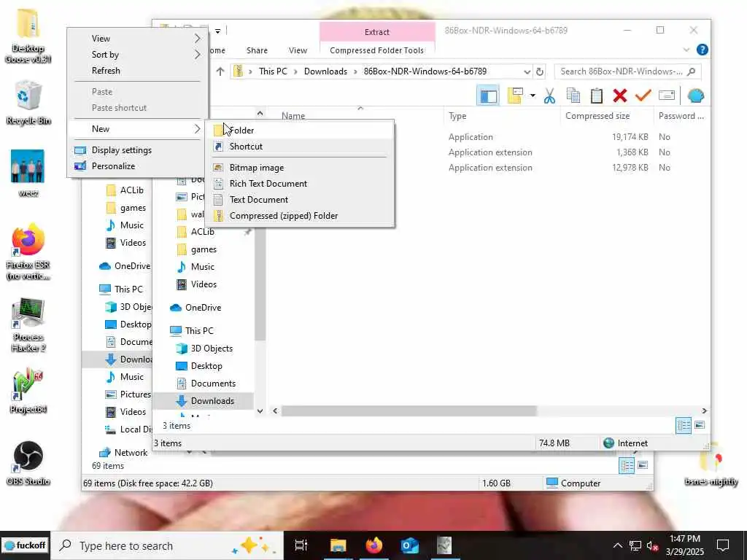This screenshot has height=560, width=747.
Task: Click the orange checkmark Properties icon
Action: [x=643, y=96]
